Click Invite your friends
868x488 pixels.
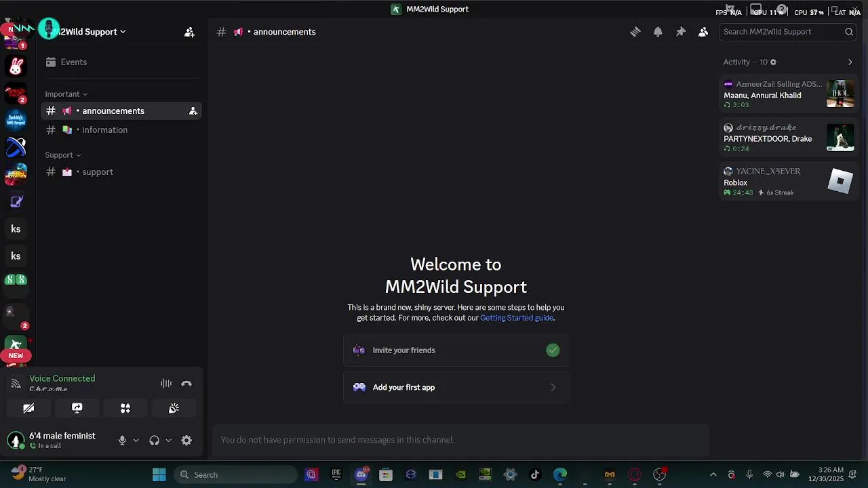coord(456,350)
